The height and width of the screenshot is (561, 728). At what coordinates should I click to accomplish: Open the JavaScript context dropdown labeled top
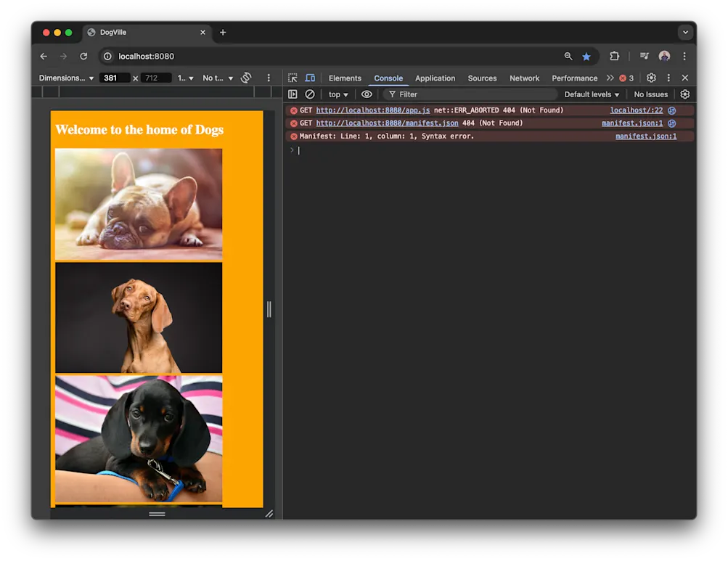pos(337,94)
